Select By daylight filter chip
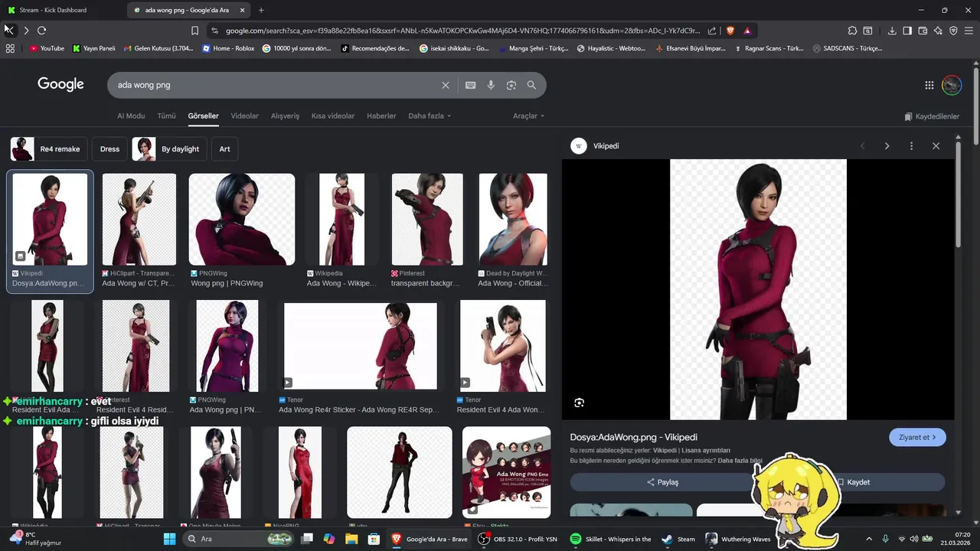 point(169,149)
